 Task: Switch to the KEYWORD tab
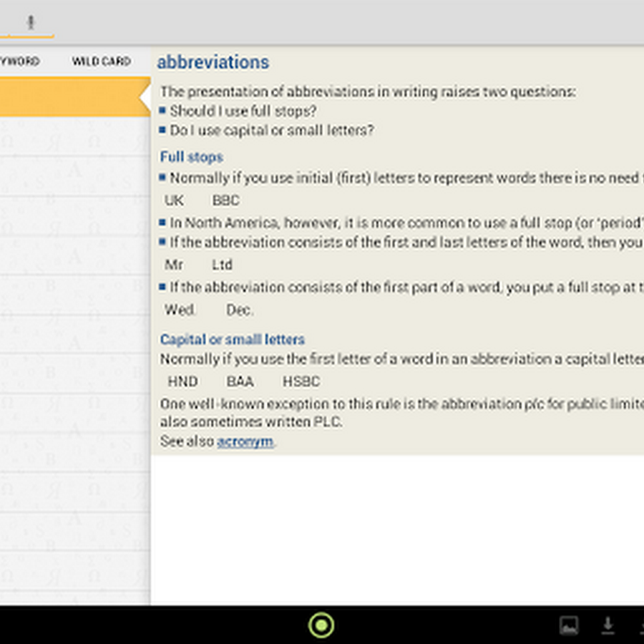19,62
